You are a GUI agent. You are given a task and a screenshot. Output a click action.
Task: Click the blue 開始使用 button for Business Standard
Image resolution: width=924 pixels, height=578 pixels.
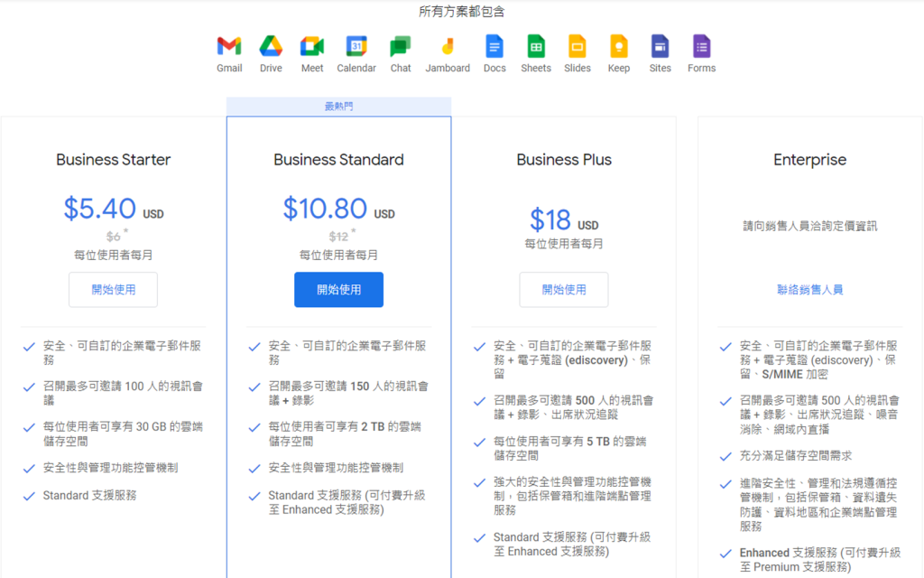point(339,290)
